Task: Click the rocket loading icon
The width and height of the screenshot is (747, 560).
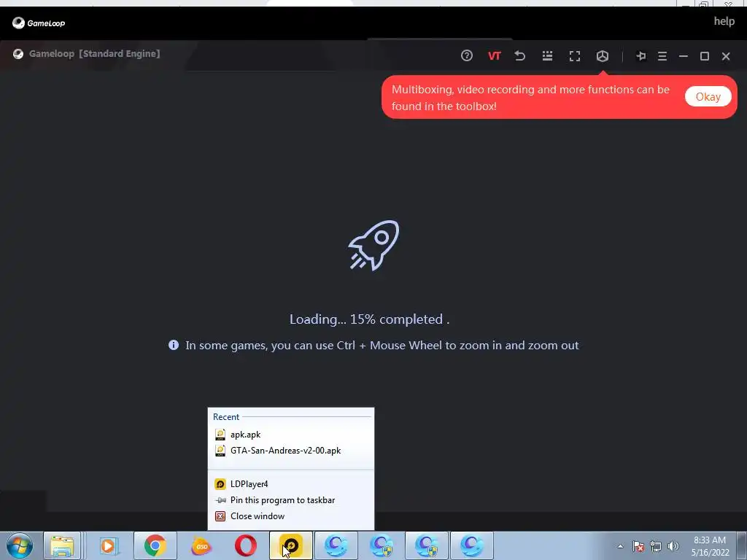Action: point(374,245)
